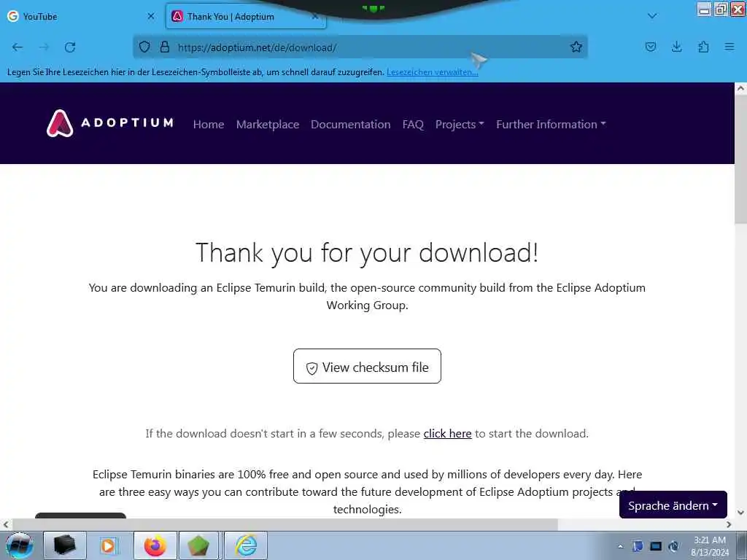Open the Lesezeichen verwalten link

click(432, 72)
